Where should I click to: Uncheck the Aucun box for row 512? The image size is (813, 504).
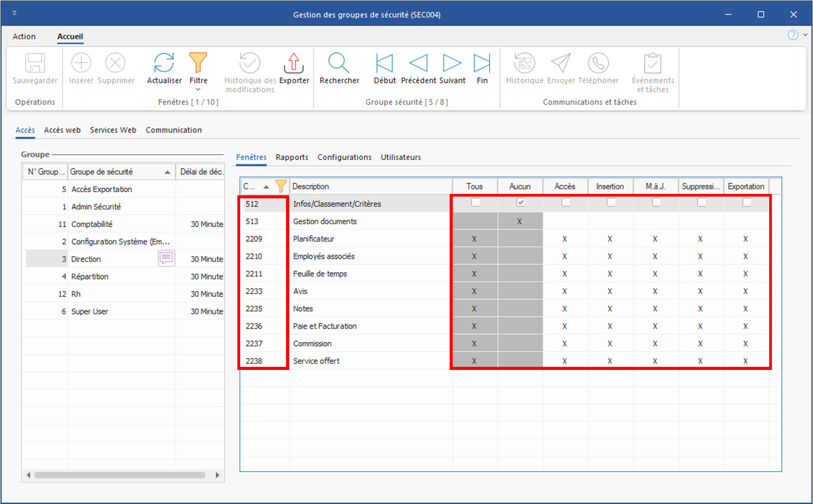[x=521, y=202]
